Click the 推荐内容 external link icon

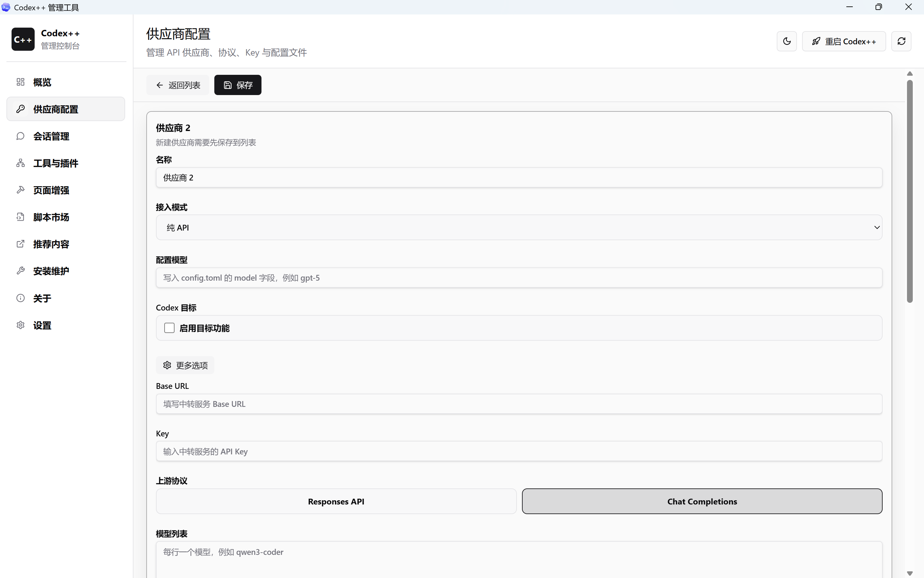21,244
